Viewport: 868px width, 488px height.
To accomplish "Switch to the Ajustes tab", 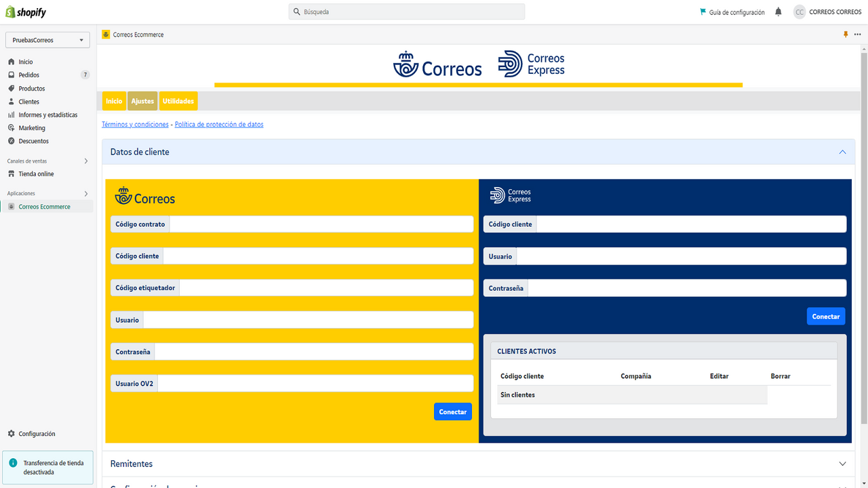I will (142, 101).
